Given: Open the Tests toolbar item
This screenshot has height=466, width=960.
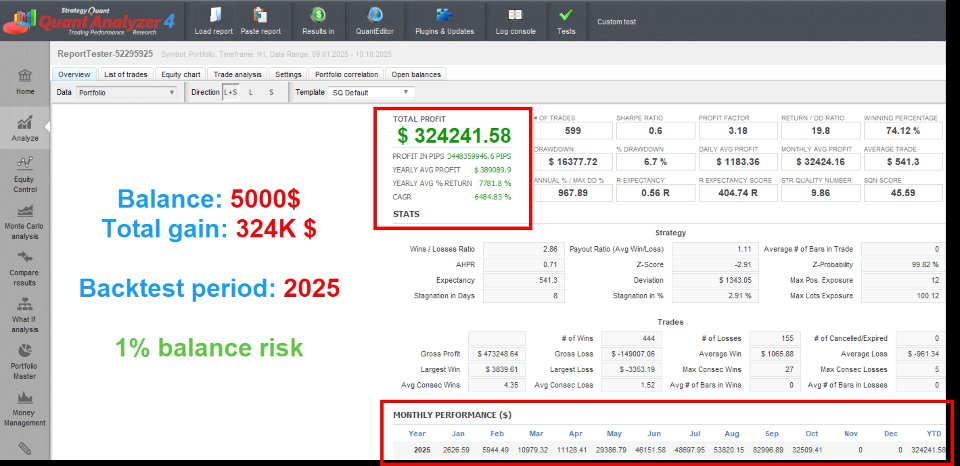Looking at the screenshot, I should point(566,20).
